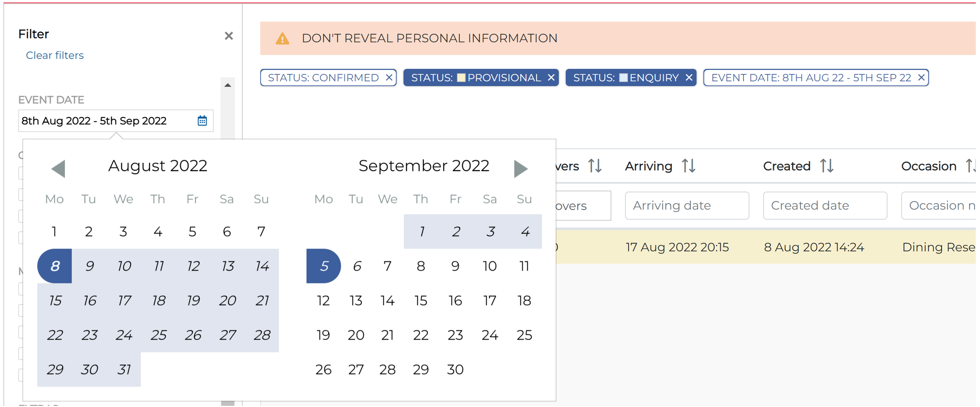Sort by the Created column
This screenshot has width=980, height=407.
coord(827,166)
